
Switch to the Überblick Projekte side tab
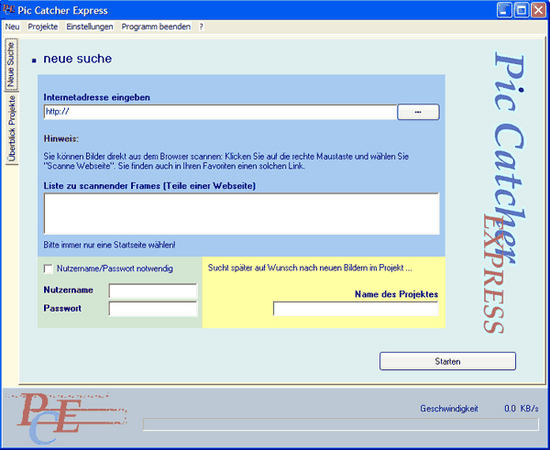pos(12,128)
